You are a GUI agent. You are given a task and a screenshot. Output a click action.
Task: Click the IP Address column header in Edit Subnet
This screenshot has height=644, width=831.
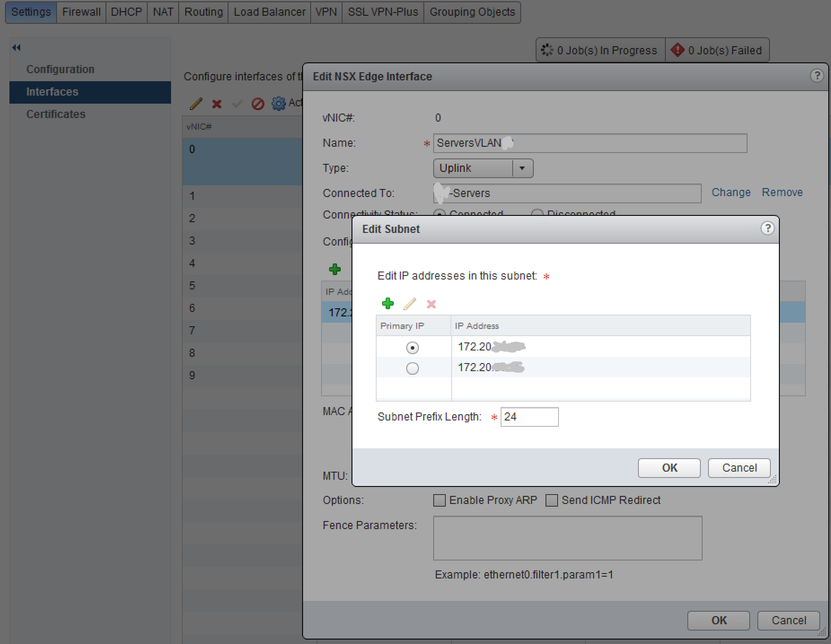point(601,326)
